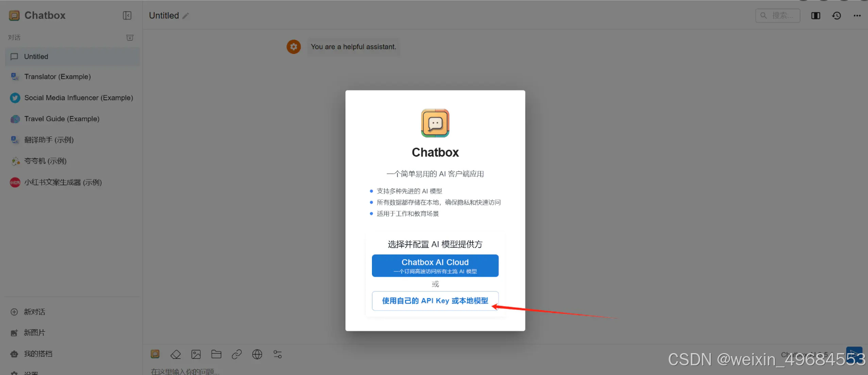Open Translator (Example) conversation

72,77
